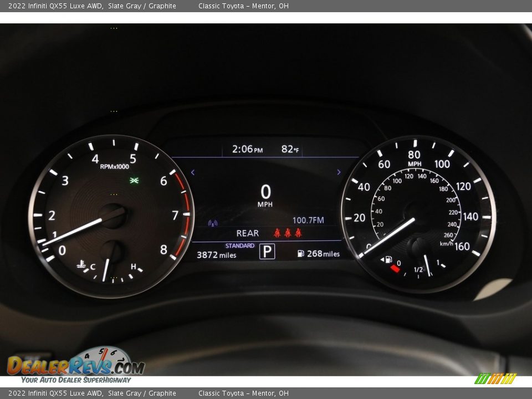532x399 pixels.
Task: Click the STANDARD drive mode label
Action: point(240,245)
